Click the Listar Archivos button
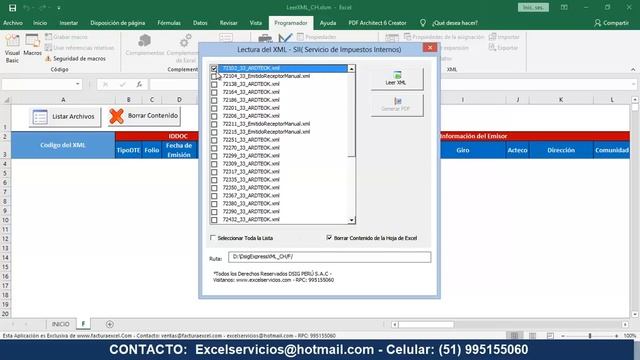 tap(64, 117)
